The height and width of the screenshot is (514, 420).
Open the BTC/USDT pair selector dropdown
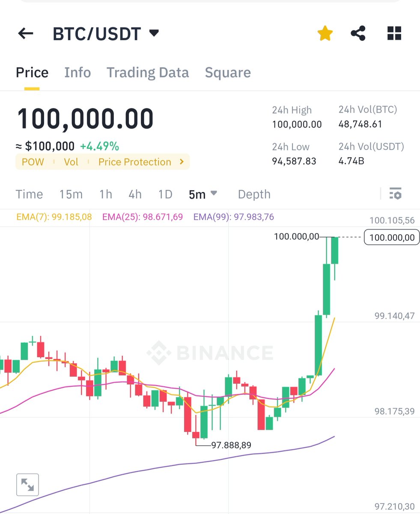coord(106,33)
